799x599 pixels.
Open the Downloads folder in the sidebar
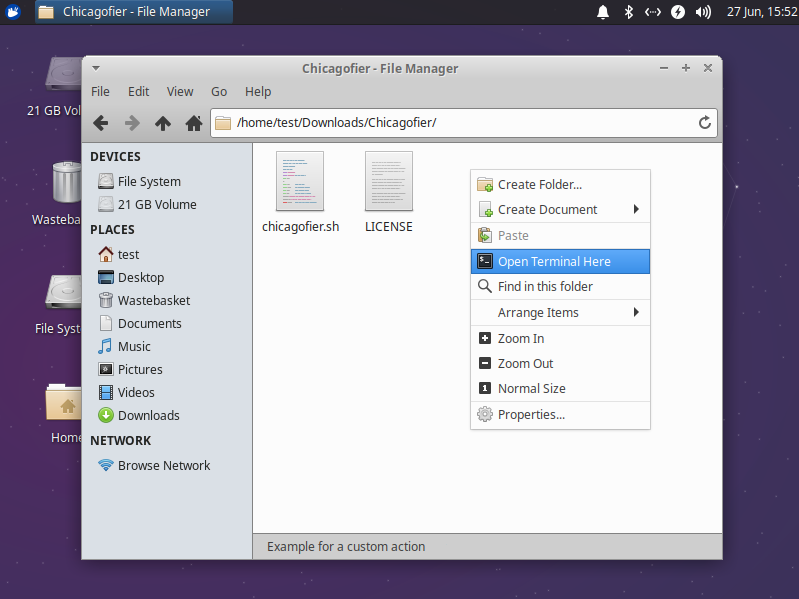point(139,415)
